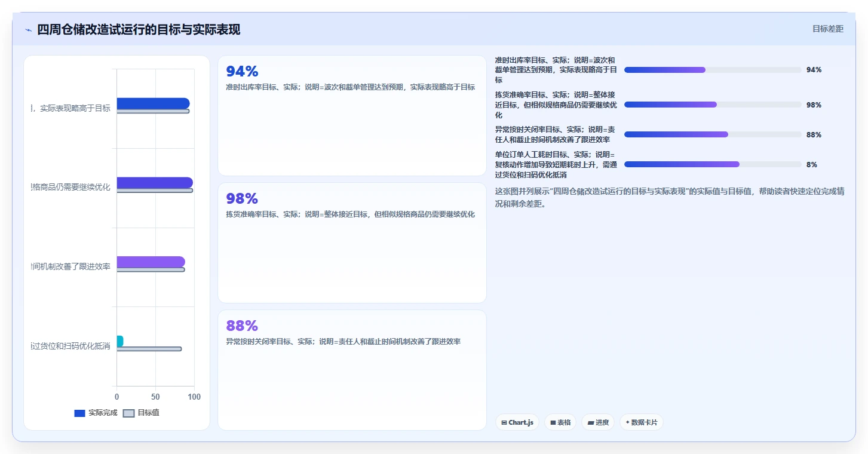Click the grey target bar for 过货位和扫码优化抵消
The image size is (868, 454).
pos(149,349)
